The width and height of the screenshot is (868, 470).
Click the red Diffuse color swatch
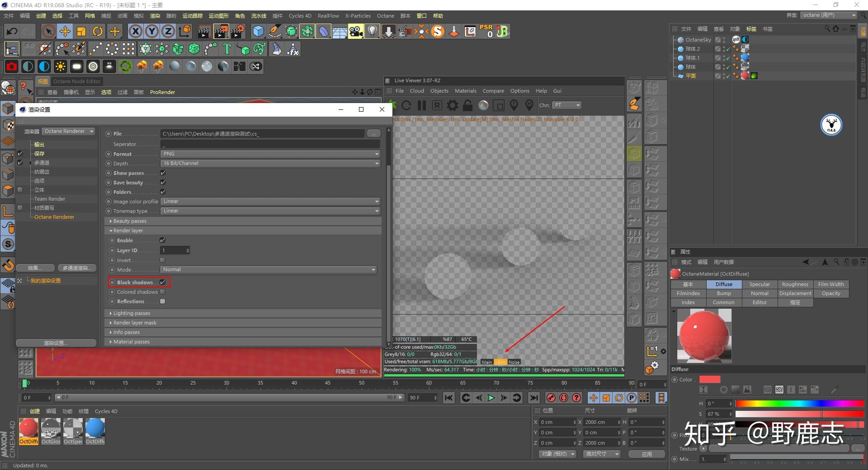[x=709, y=380]
